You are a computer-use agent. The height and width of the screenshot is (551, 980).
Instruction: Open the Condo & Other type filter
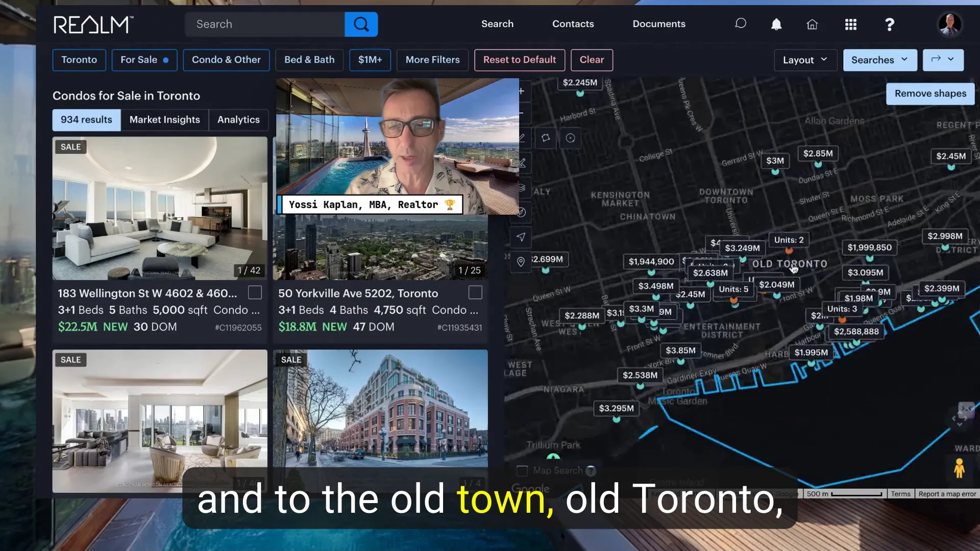[x=226, y=60]
